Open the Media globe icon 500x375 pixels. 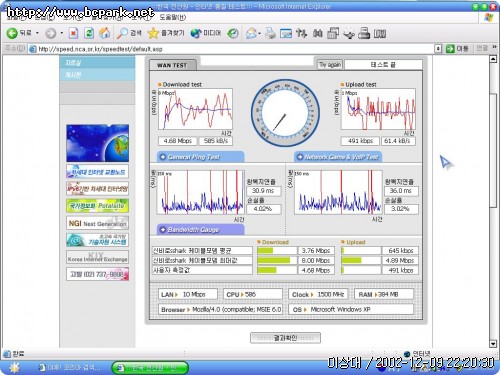196,33
